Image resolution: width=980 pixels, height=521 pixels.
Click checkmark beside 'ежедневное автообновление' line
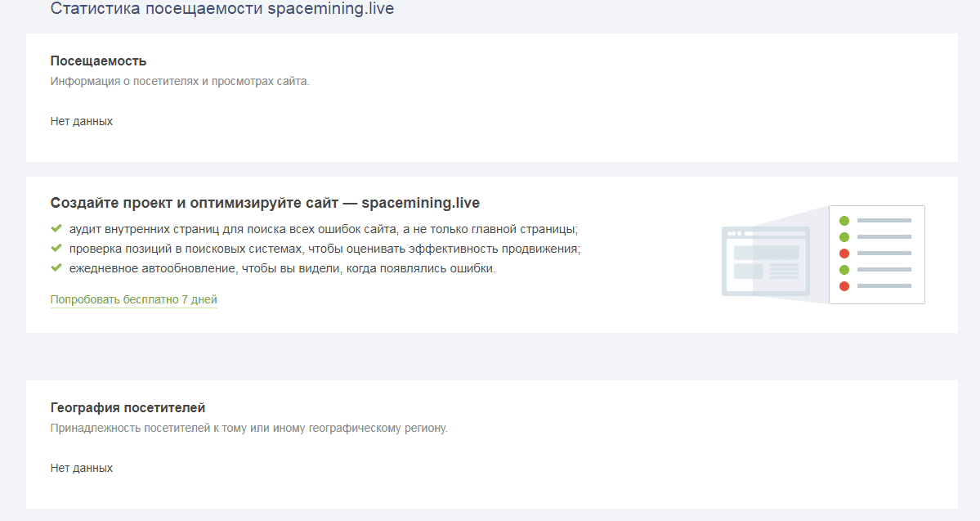(56, 268)
